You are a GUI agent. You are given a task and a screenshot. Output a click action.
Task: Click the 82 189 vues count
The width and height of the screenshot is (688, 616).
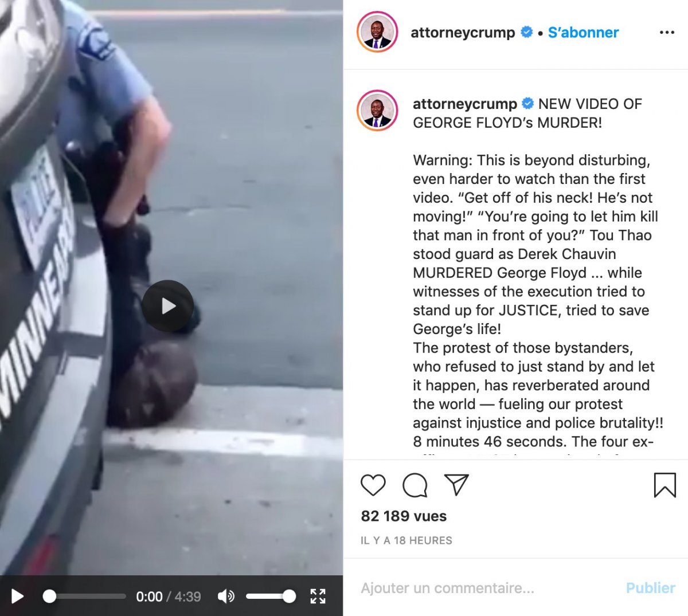click(404, 516)
